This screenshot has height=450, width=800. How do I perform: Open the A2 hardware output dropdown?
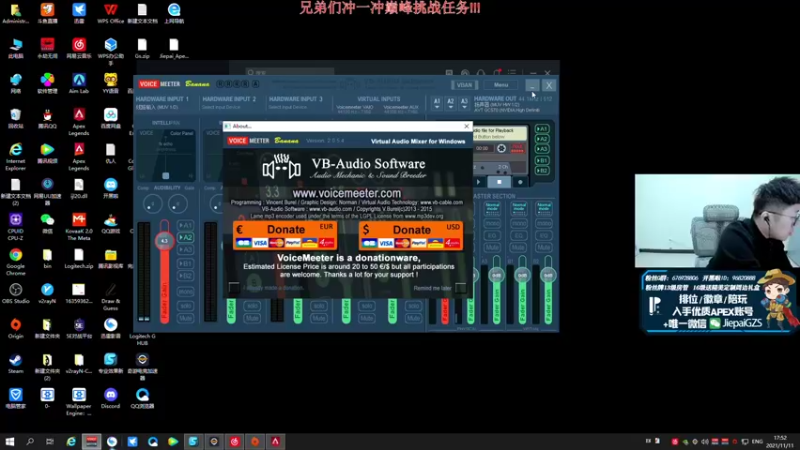451,104
